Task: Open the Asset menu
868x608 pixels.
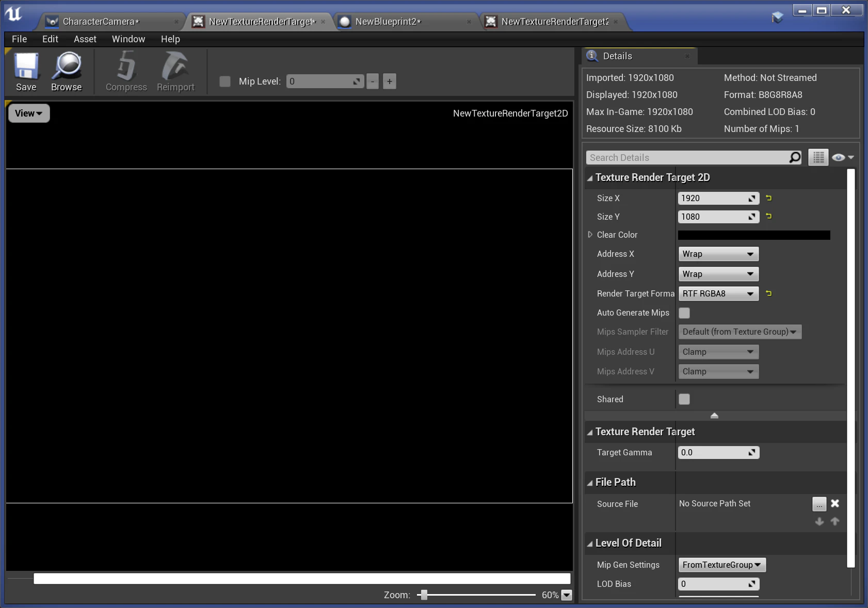Action: (85, 39)
